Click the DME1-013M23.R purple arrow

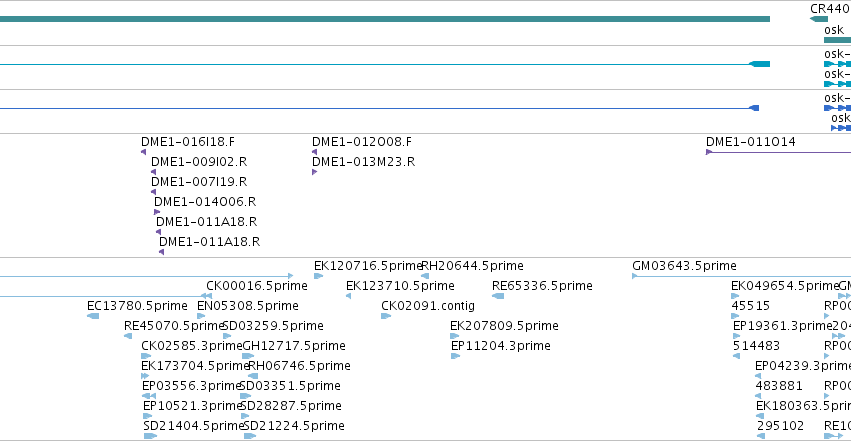[314, 172]
